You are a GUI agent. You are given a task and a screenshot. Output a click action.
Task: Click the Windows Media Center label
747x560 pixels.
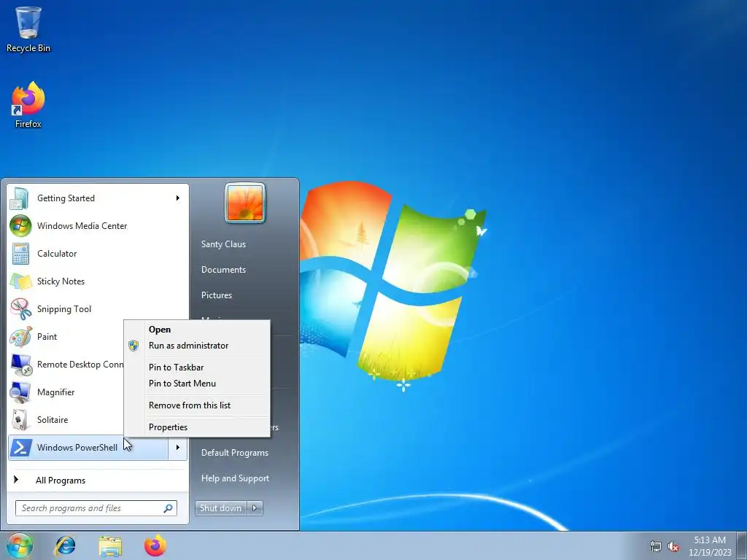click(x=82, y=226)
